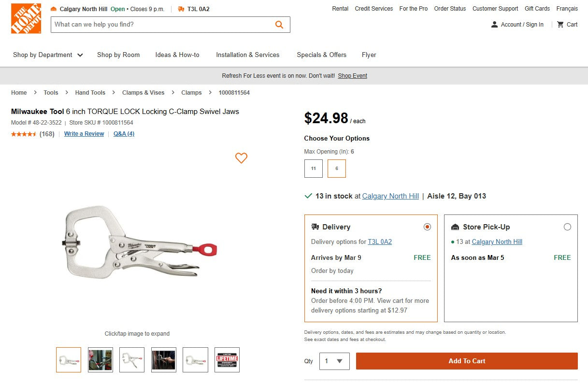Image resolution: width=588 pixels, height=384 pixels.
Task: Open the Specials & Offers menu
Action: pos(322,55)
